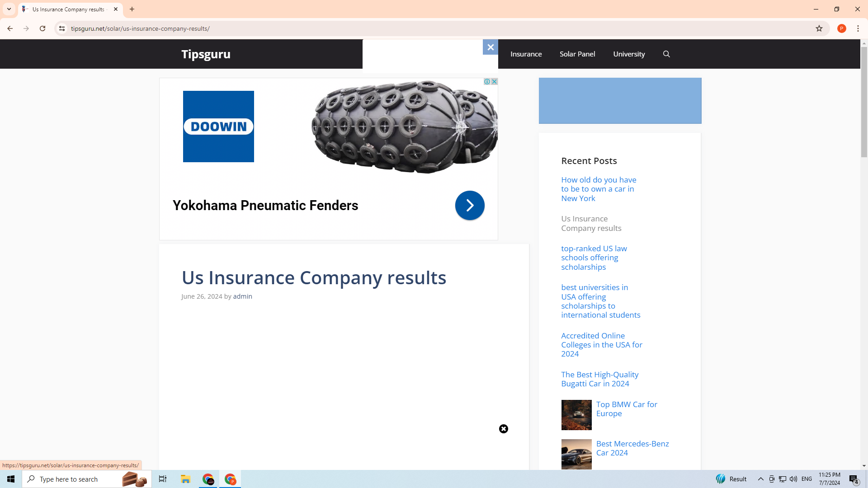
Task: Close the popup with blue X button
Action: click(490, 47)
